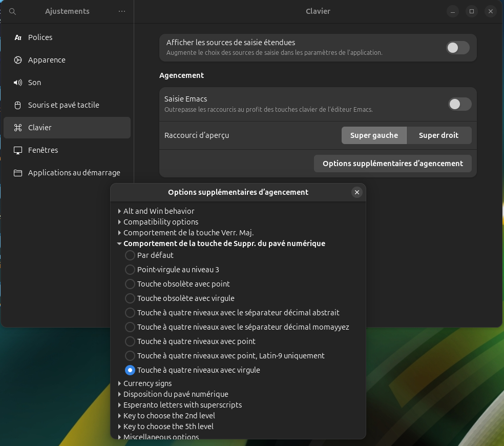
Task: Pick point, Latin-9 uniquement option
Action: [130, 356]
